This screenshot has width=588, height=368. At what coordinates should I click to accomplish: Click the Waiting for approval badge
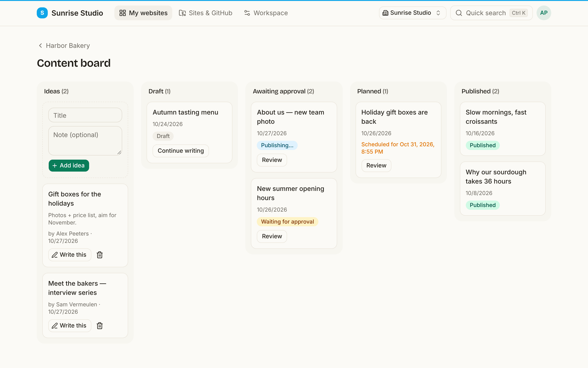coord(287,222)
